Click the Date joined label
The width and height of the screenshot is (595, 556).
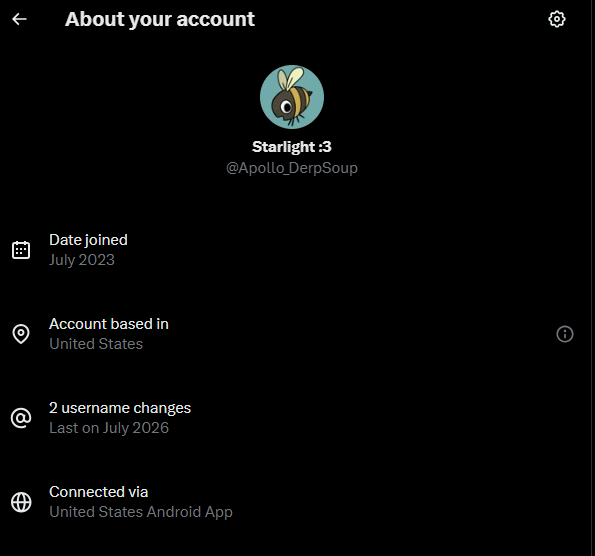coord(88,240)
